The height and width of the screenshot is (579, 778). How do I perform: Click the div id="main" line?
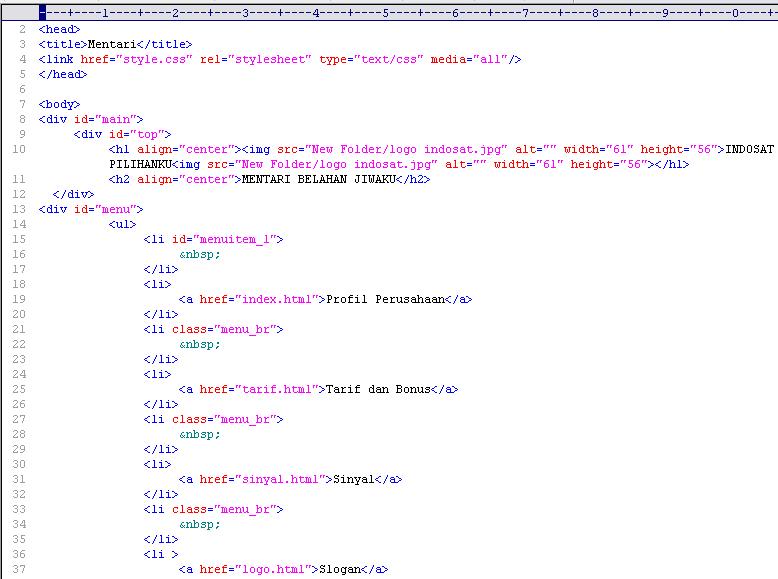coord(91,119)
